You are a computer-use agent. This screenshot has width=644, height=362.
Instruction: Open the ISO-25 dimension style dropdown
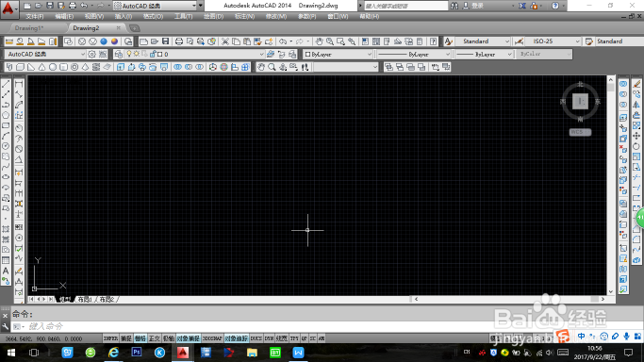click(x=577, y=41)
